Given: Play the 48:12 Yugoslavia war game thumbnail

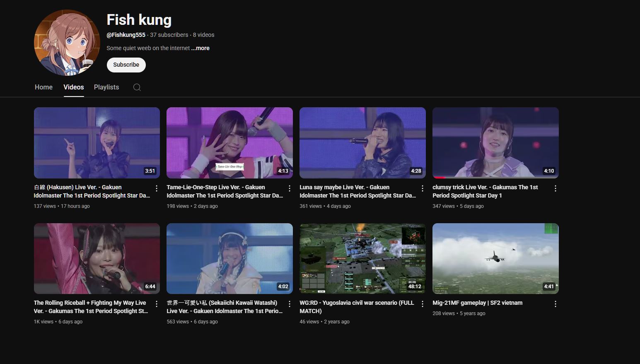Looking at the screenshot, I should click(x=362, y=259).
